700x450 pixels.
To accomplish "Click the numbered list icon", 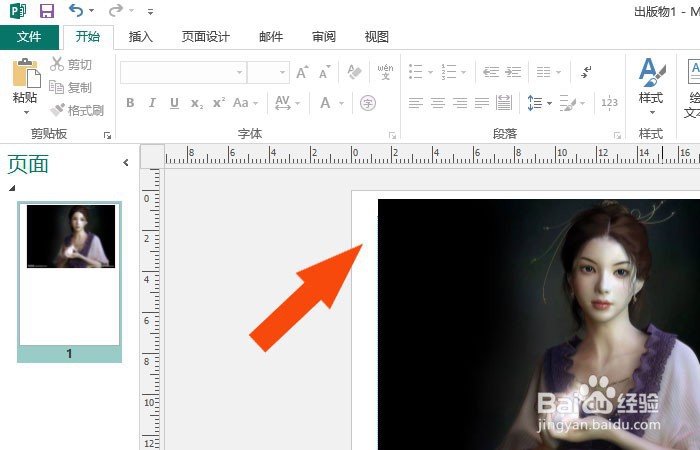I will pyautogui.click(x=449, y=71).
